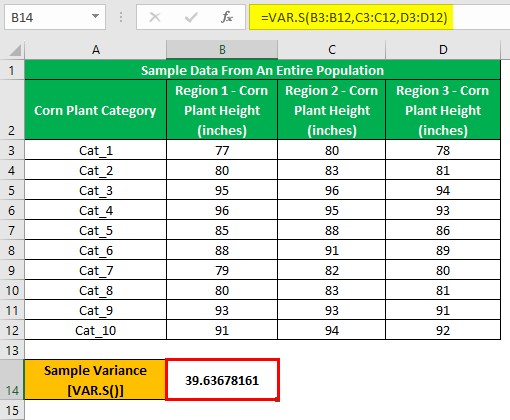Select Region 2 value 80 for Cat_1
The image size is (510, 420).
[332, 150]
